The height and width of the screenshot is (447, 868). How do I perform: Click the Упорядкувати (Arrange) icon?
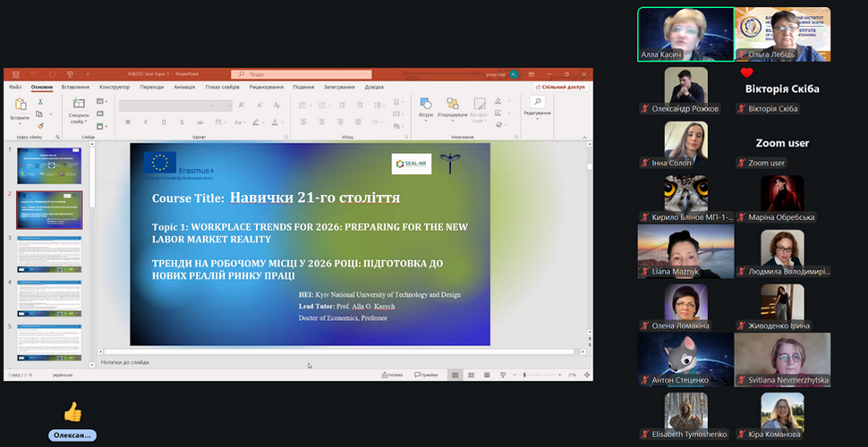point(453,104)
